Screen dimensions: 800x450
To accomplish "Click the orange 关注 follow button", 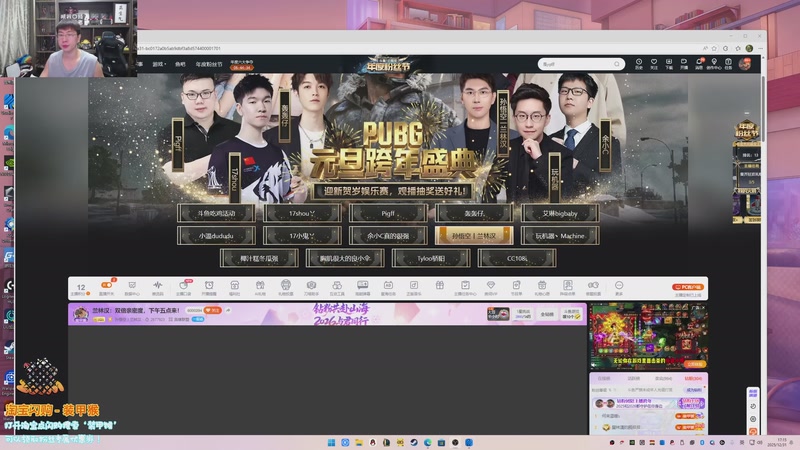I will (x=212, y=310).
